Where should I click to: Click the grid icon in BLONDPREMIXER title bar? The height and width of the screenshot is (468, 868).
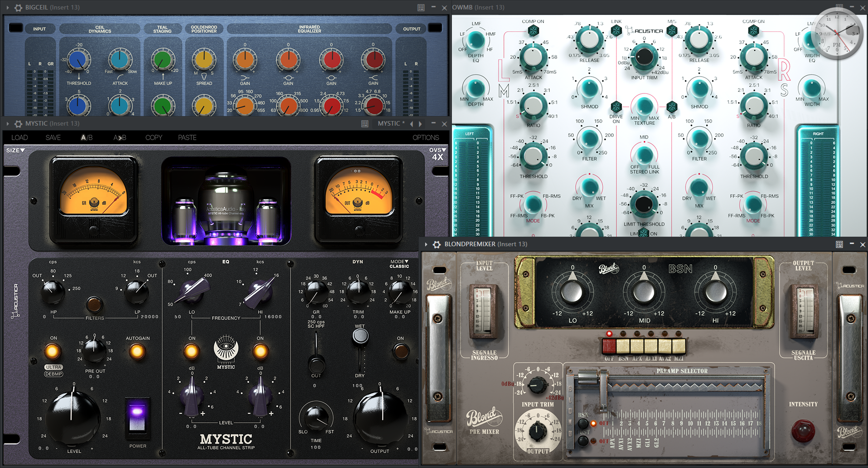pyautogui.click(x=839, y=244)
